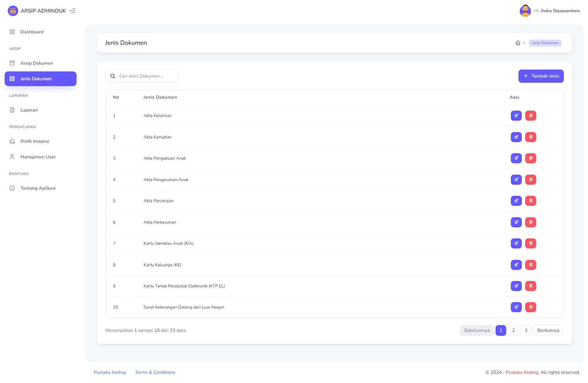Edit the Kartu Tanda Penduduk Elektronik row
Screen dimensions: 588x383
516,286
